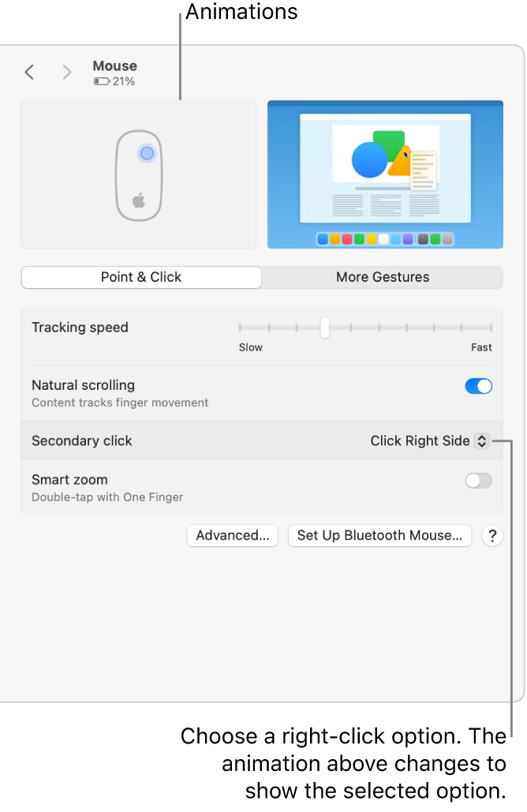Adjust the Tracking speed slider
Screen dimensions: 527x812
pos(324,327)
